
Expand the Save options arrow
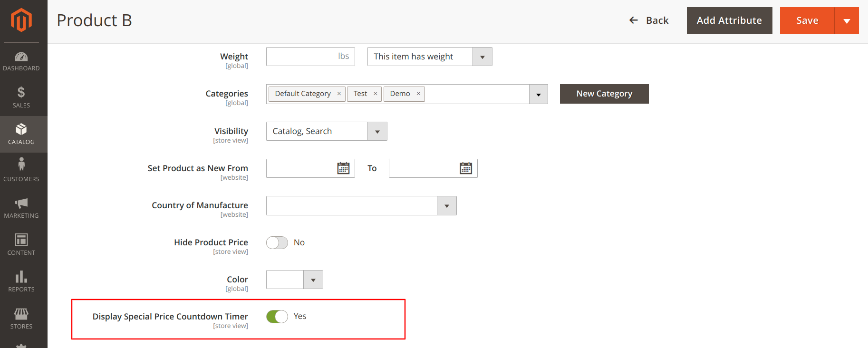846,21
